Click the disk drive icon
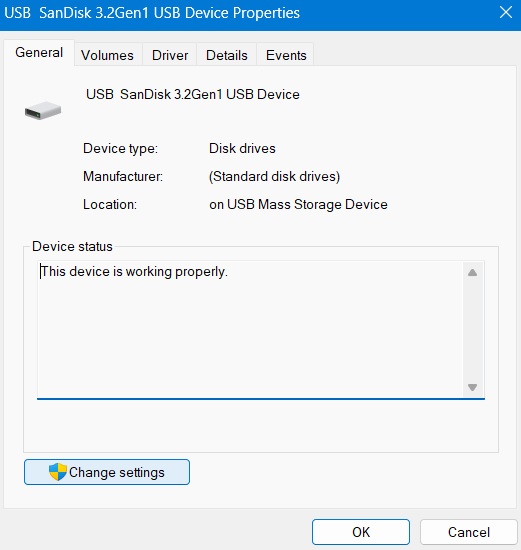 pos(43,110)
